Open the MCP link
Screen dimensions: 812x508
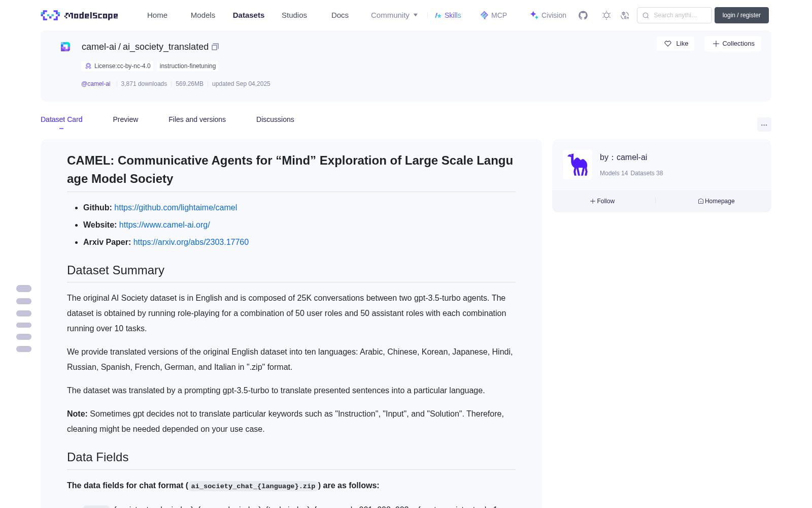[x=493, y=15]
